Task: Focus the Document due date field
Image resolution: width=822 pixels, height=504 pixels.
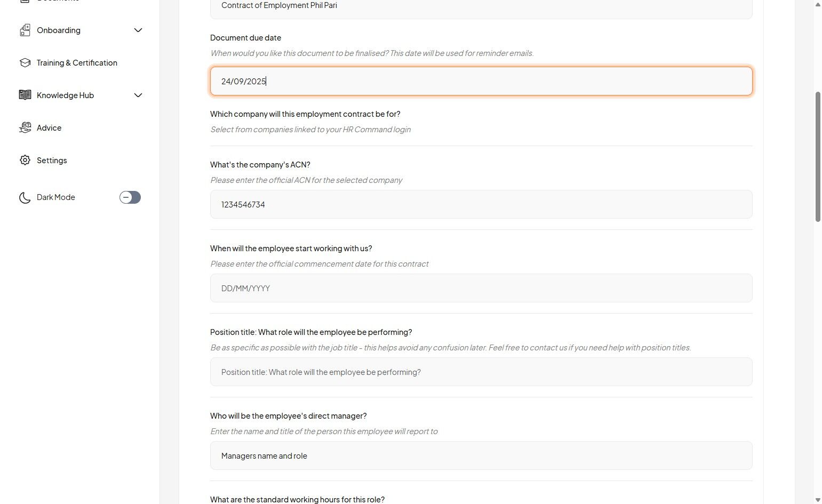Action: (x=481, y=81)
